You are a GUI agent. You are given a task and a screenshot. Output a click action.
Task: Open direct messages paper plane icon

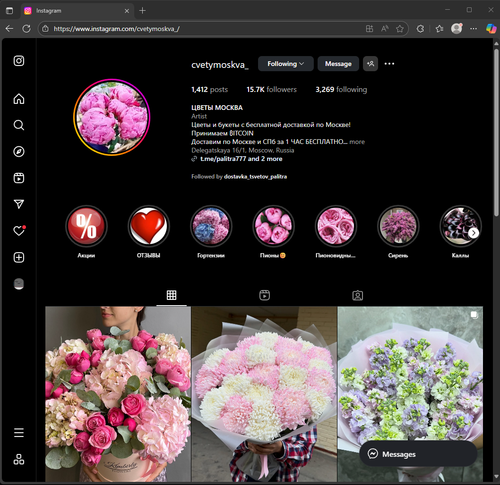[19, 204]
